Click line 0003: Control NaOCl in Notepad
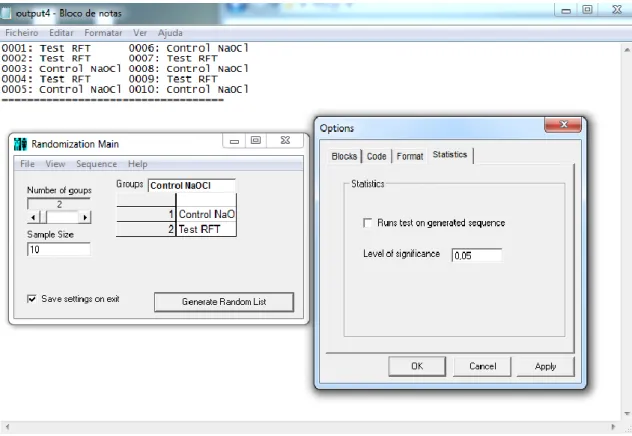This screenshot has width=632, height=436. point(61,69)
